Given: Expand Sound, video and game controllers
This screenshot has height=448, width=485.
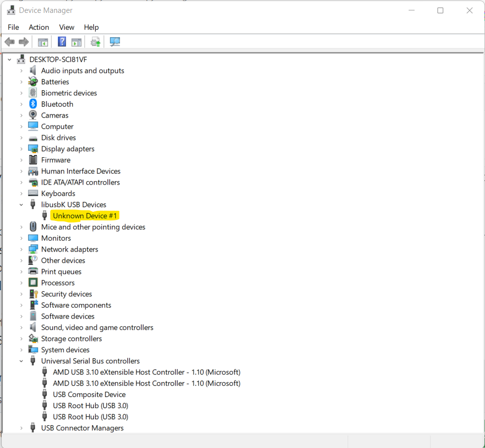Looking at the screenshot, I should click(x=21, y=327).
